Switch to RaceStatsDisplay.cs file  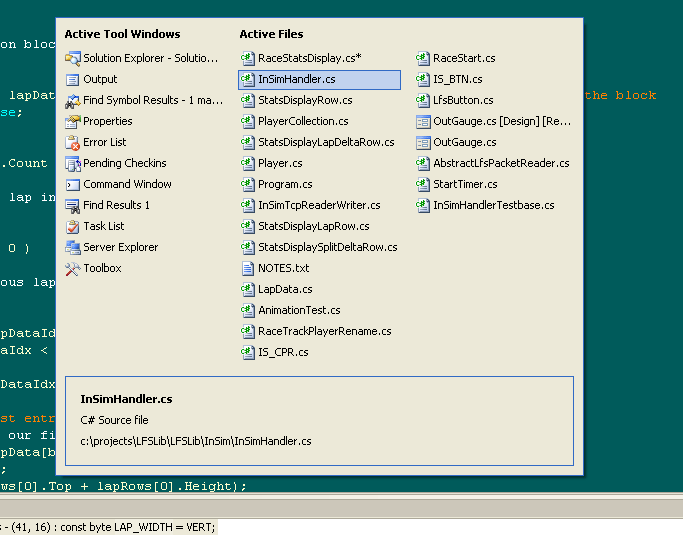tap(309, 58)
